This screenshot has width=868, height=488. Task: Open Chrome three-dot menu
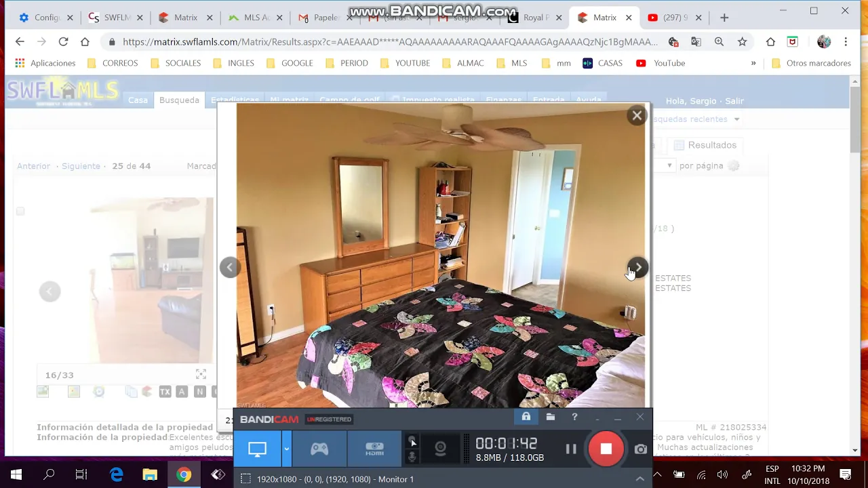pyautogui.click(x=846, y=42)
